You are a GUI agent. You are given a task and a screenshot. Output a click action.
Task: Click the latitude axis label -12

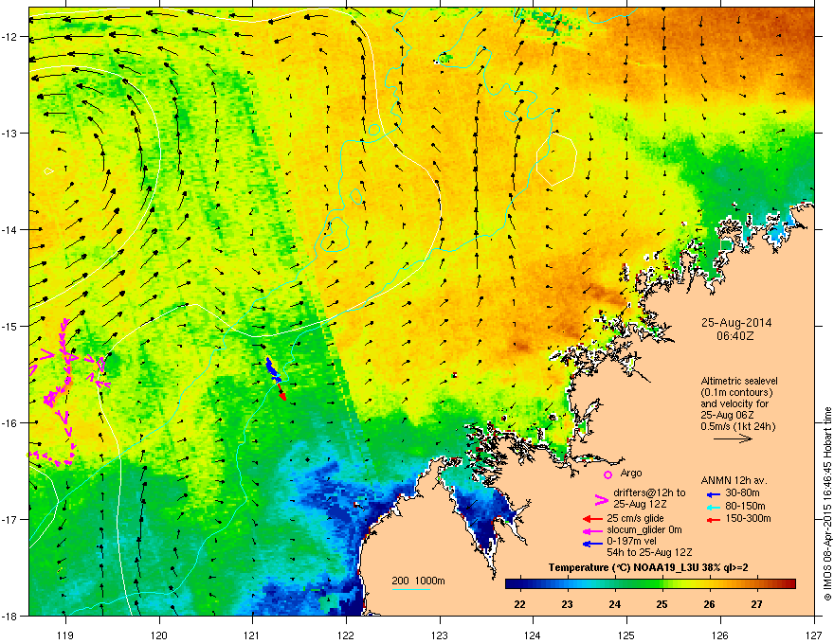(10, 36)
